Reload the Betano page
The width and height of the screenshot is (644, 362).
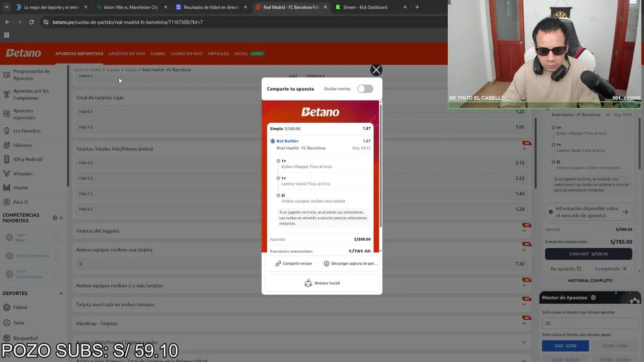[31, 22]
